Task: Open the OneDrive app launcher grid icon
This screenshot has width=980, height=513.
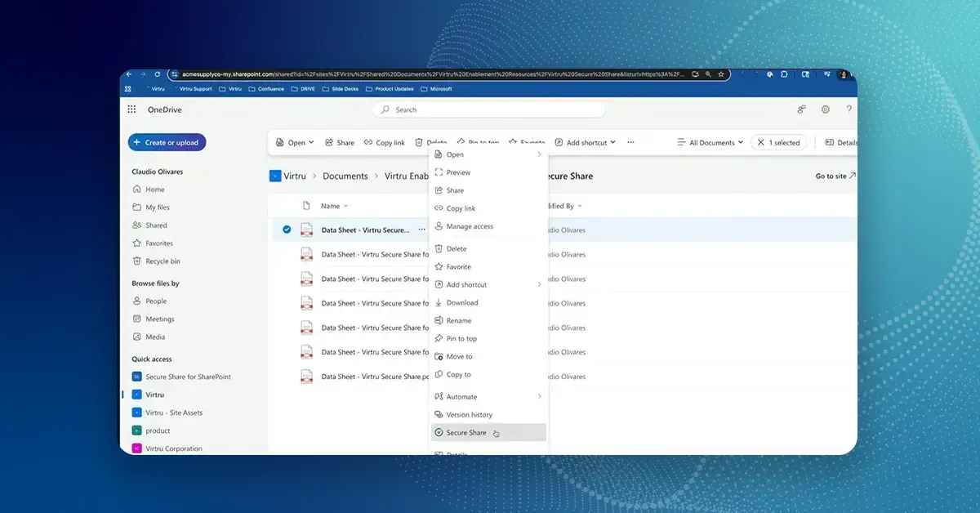Action: (131, 109)
